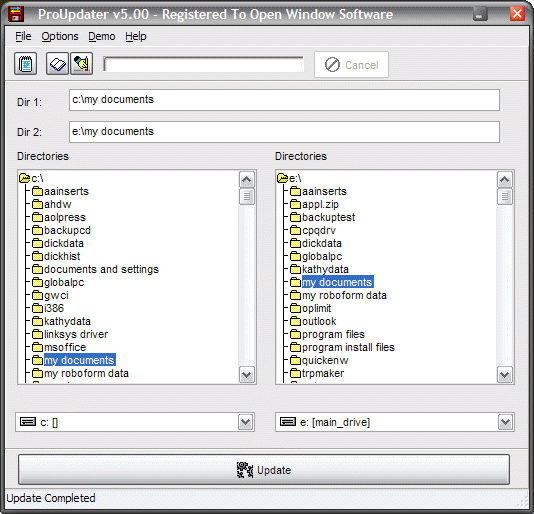The width and height of the screenshot is (534, 514).
Task: Select kathydata in the right e: tree
Action: tap(319, 269)
